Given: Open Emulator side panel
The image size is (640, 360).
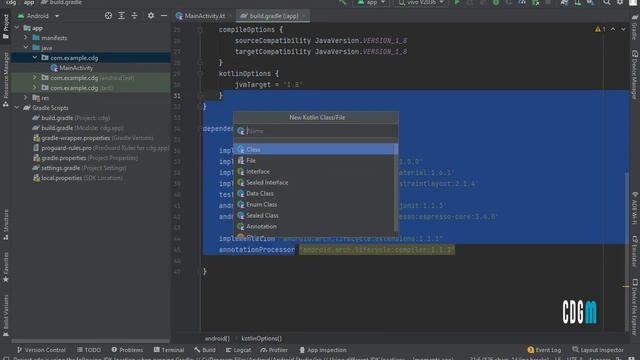Looking at the screenshot, I should pyautogui.click(x=635, y=251).
